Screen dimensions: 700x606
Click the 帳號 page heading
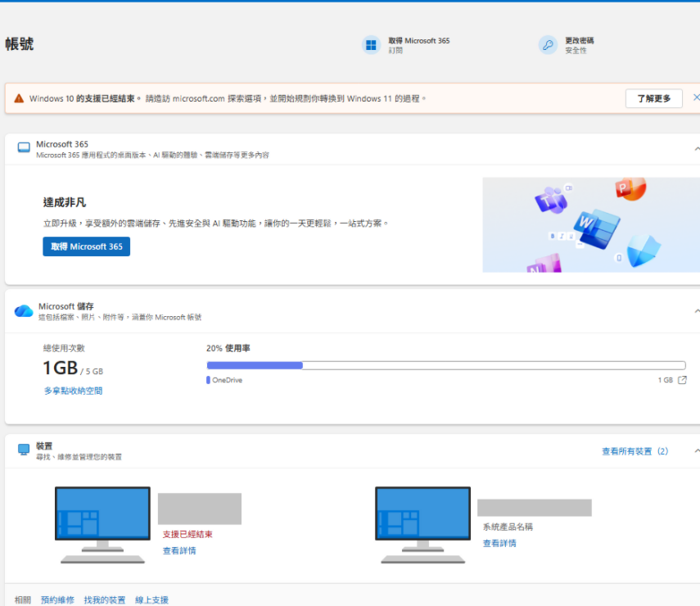pyautogui.click(x=19, y=43)
